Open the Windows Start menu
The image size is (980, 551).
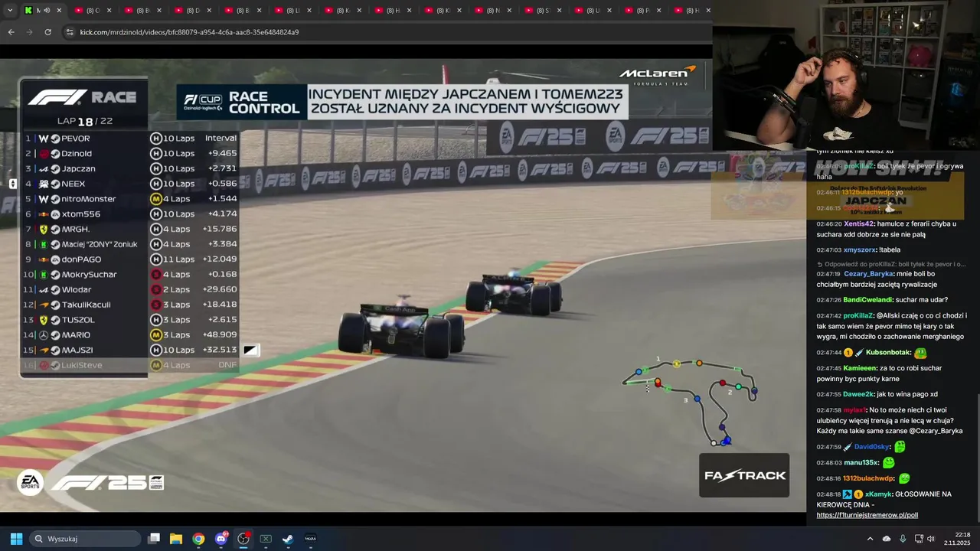16,539
